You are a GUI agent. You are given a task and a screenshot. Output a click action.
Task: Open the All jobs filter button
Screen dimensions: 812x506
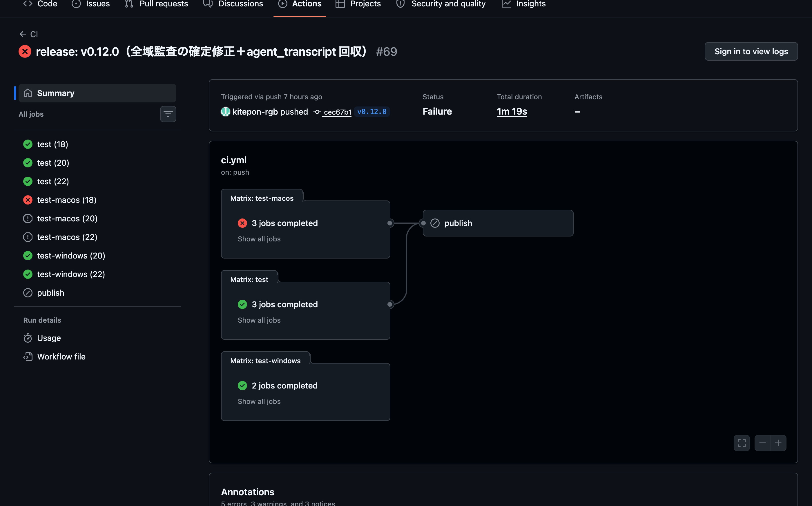[168, 114]
